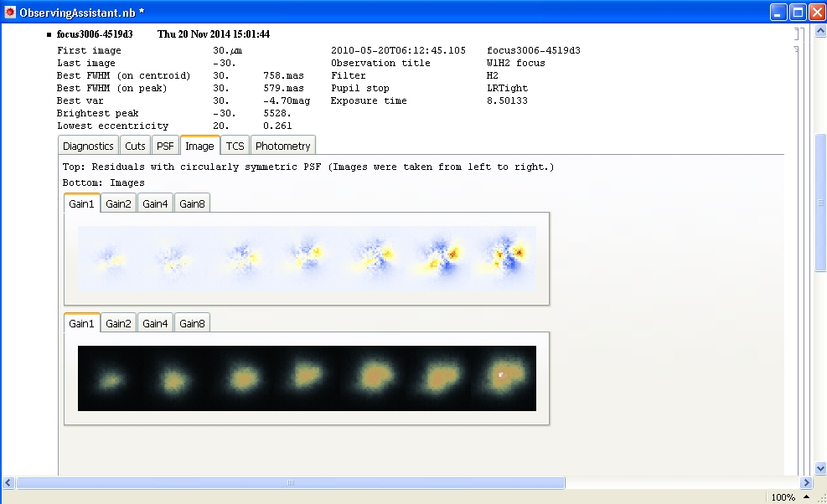Click the Lowest eccentricity value 0.261

277,126
